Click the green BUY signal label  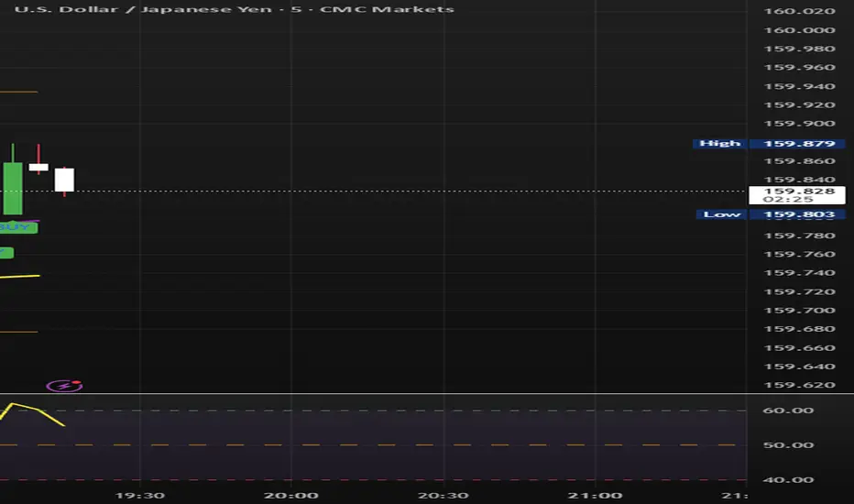click(18, 227)
